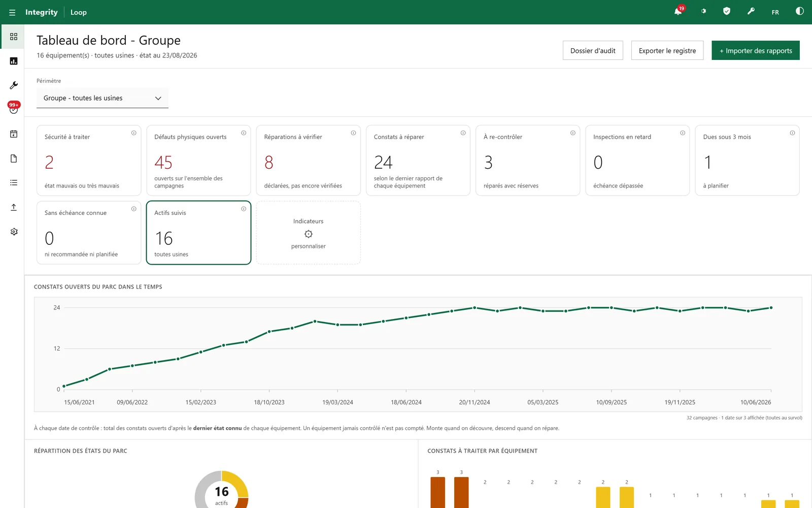Open the hamburger navigation menu

12,12
